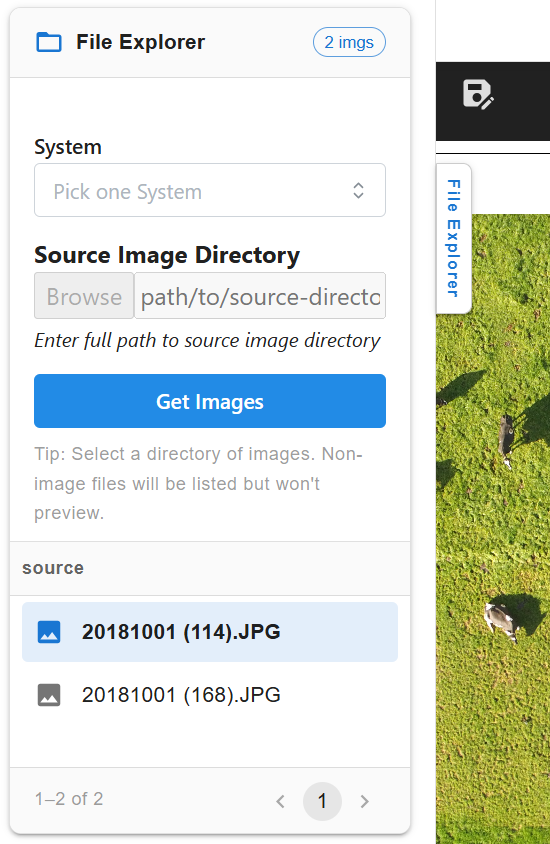Click the System field label
Image resolution: width=550 pixels, height=844 pixels.
point(68,147)
